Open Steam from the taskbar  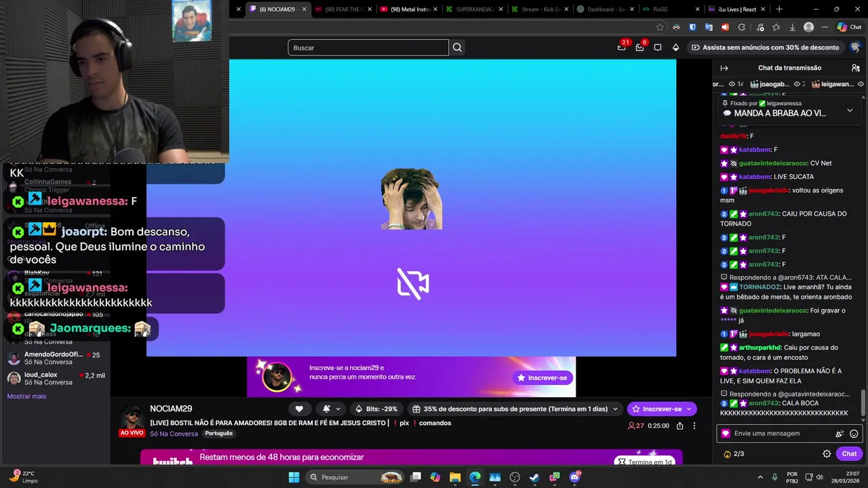pos(534,477)
